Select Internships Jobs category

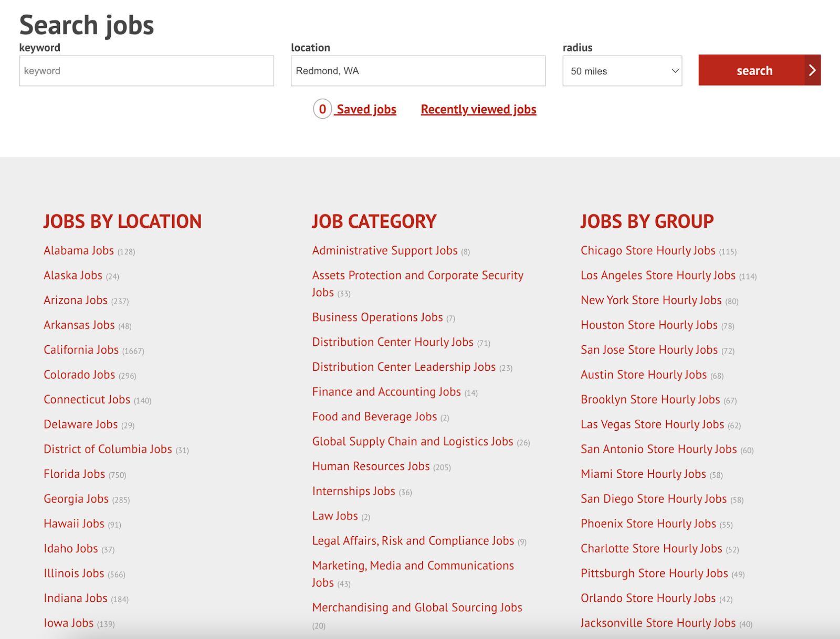pyautogui.click(x=353, y=491)
